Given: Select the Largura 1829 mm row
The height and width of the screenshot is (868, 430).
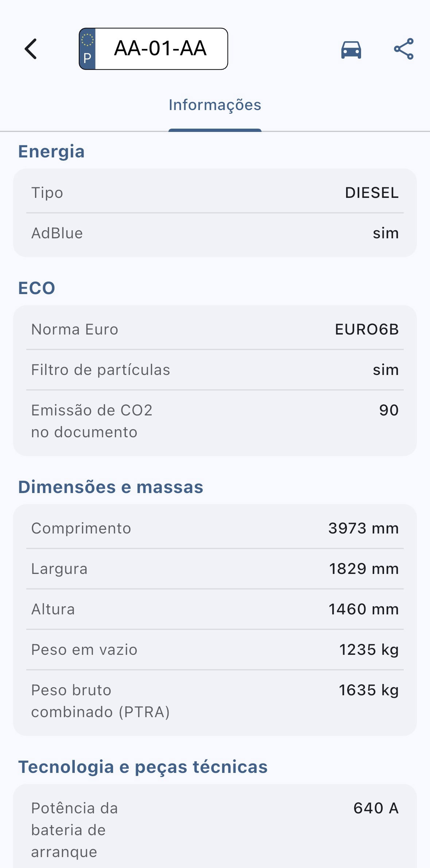Looking at the screenshot, I should click(x=215, y=569).
